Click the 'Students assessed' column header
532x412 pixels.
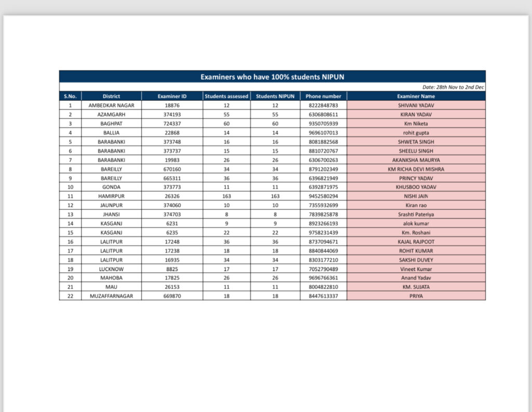pyautogui.click(x=227, y=96)
